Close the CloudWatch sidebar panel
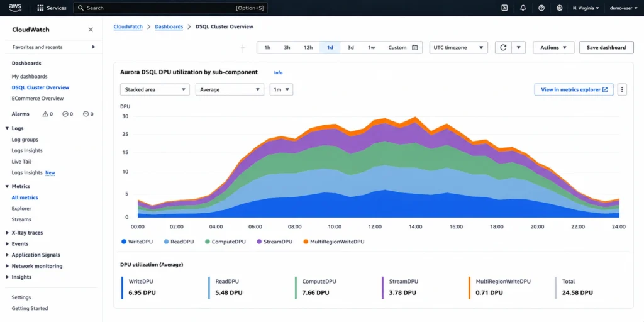This screenshot has width=644, height=322. 91,30
